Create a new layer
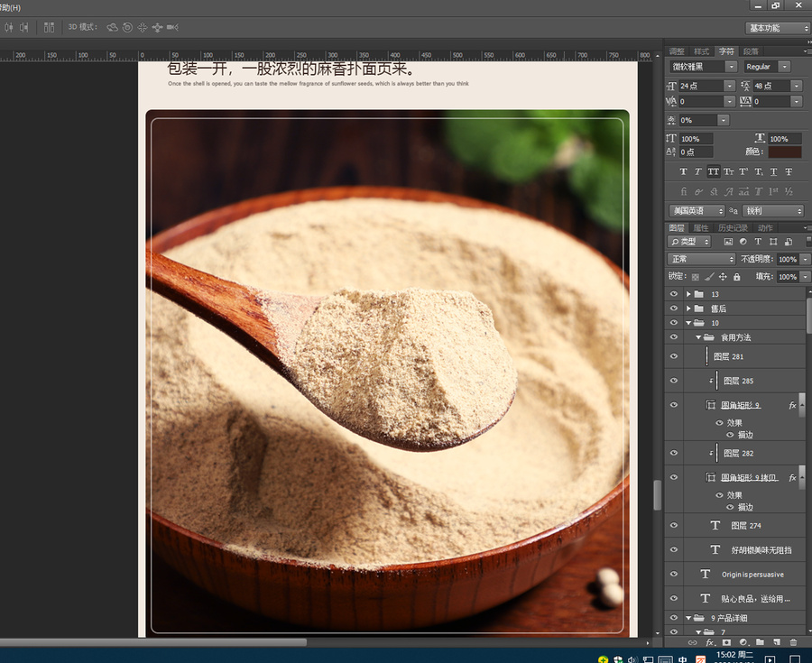Image resolution: width=812 pixels, height=663 pixels. point(777,642)
